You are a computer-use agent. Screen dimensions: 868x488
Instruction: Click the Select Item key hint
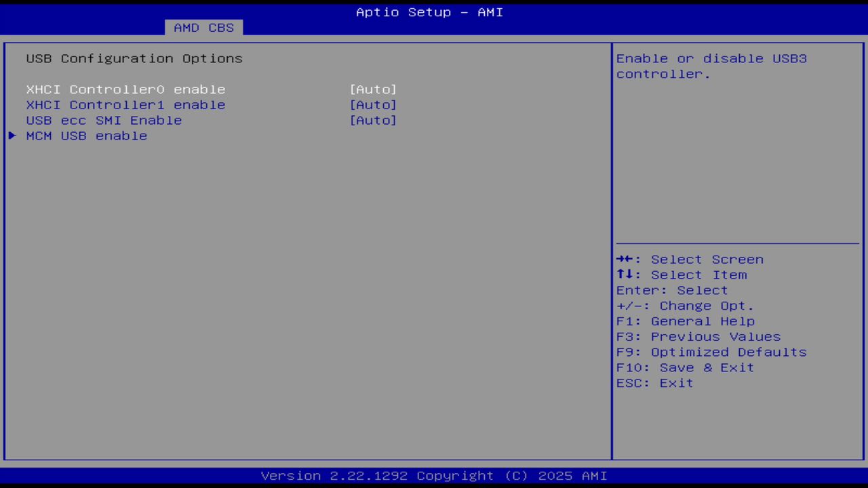point(682,275)
